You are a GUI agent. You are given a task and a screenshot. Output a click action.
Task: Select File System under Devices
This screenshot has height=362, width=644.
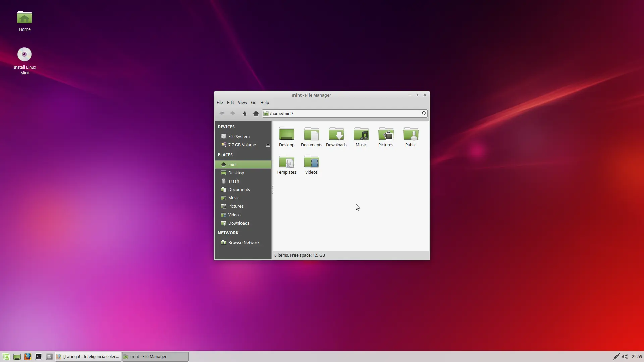point(239,136)
